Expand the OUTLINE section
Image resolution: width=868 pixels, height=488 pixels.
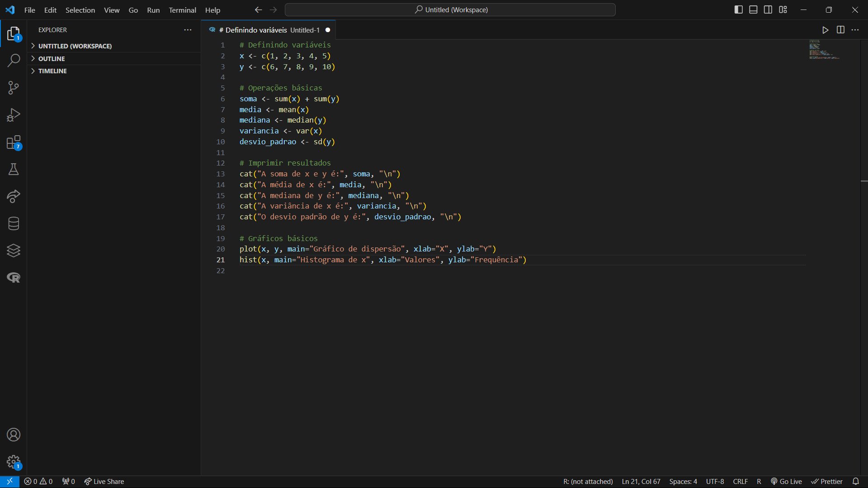[114, 59]
